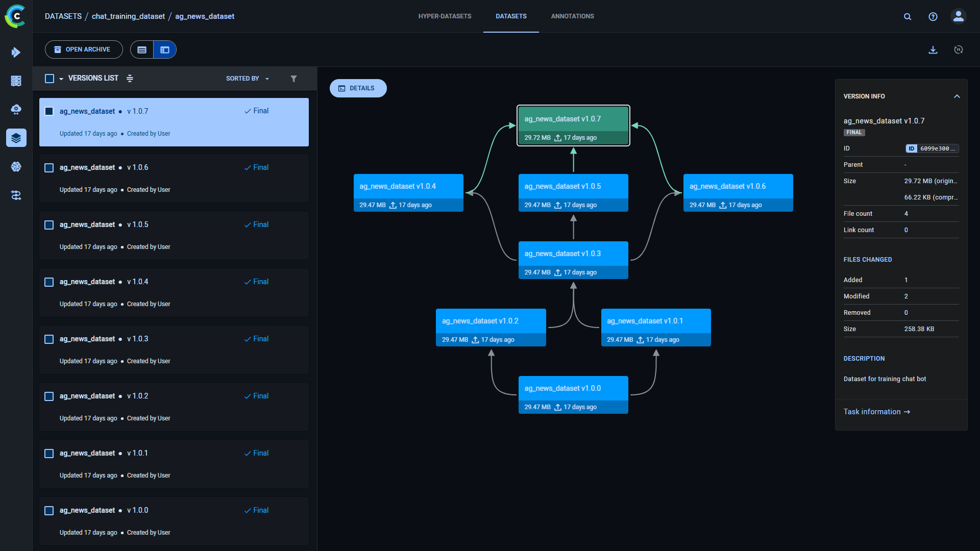Screen dimensions: 980x551
Task: Click the download icon above the version panel
Action: point(933,49)
